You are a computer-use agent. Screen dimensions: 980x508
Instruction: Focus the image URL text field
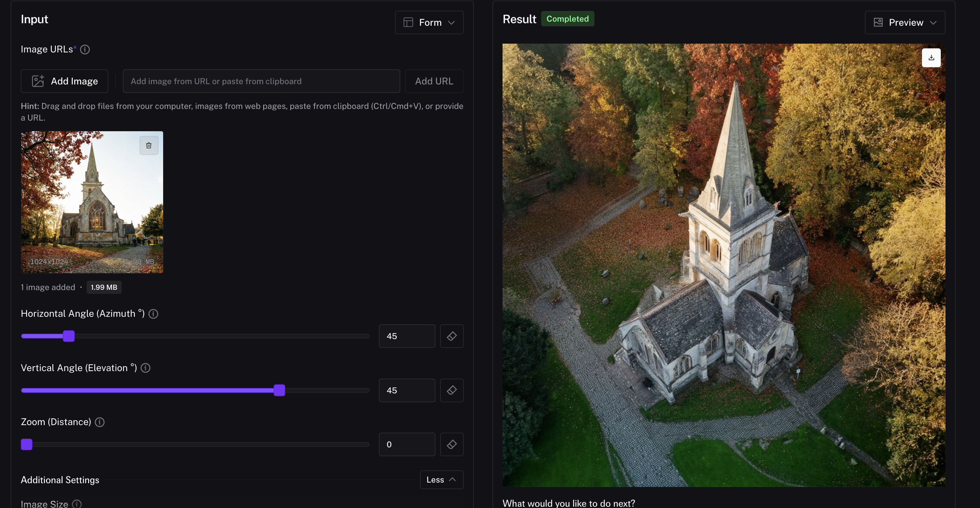pos(261,81)
